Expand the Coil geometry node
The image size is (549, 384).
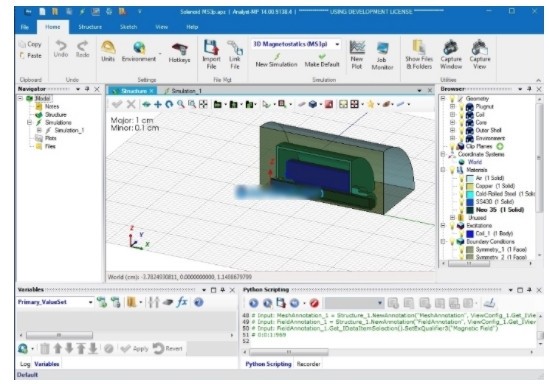click(x=452, y=114)
